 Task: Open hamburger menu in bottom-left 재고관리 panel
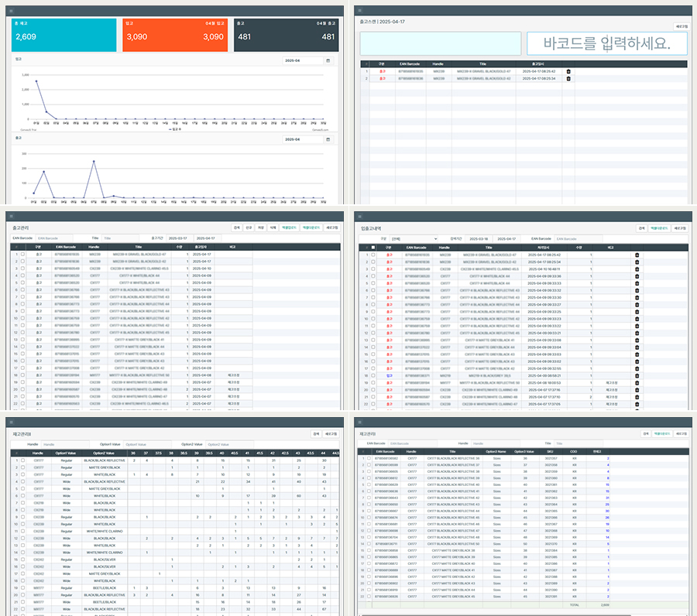point(11,422)
